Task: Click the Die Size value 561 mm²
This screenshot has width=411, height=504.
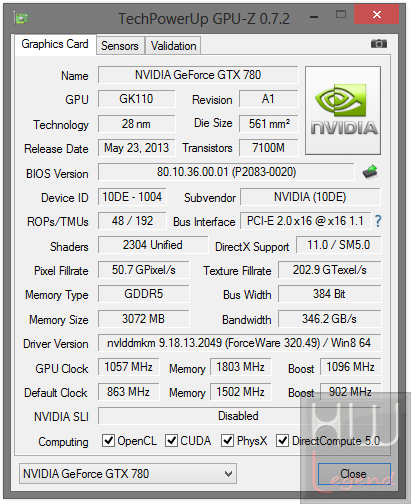Action: coord(268,124)
